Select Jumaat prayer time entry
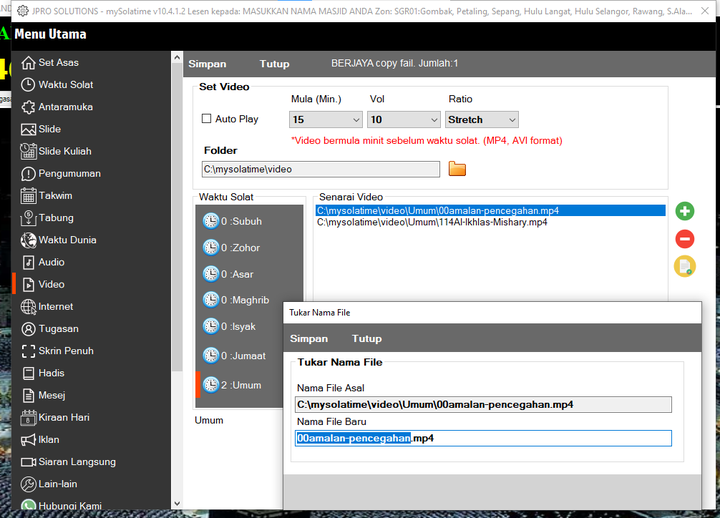This screenshot has height=518, width=720. pyautogui.click(x=242, y=356)
